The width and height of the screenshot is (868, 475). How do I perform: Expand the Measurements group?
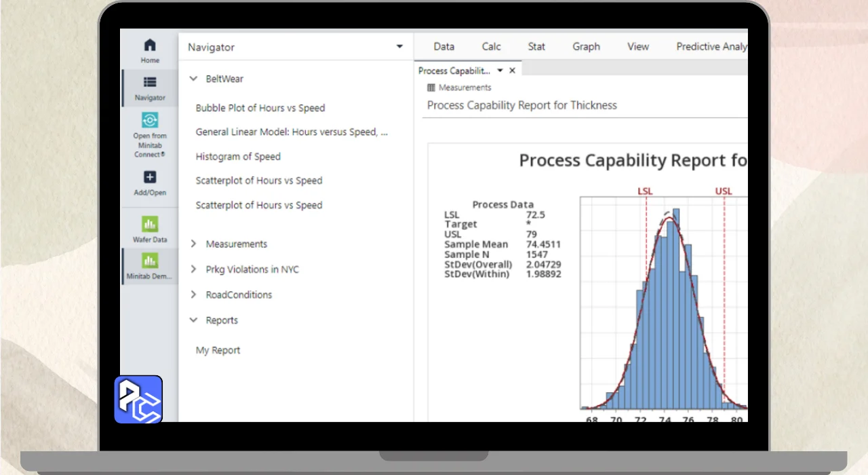[x=193, y=244]
